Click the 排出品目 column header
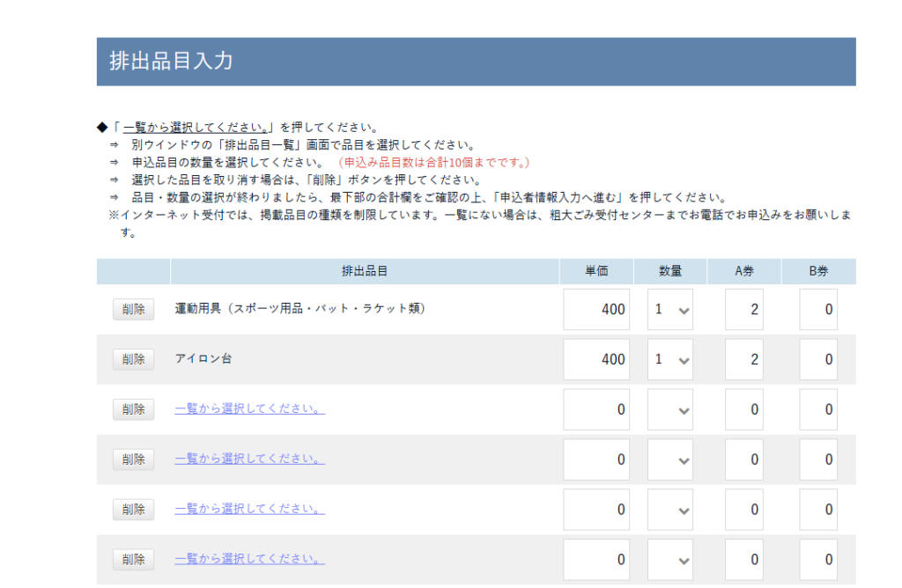 tap(365, 271)
